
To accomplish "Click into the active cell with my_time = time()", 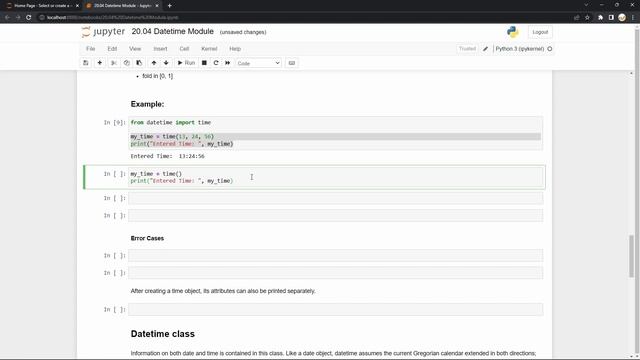I will [336, 177].
